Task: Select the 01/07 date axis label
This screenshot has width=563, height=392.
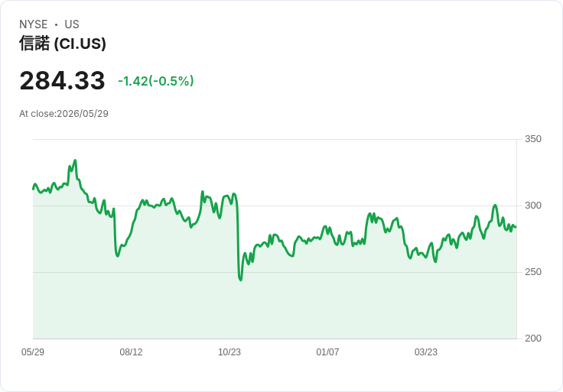Action: tap(327, 352)
